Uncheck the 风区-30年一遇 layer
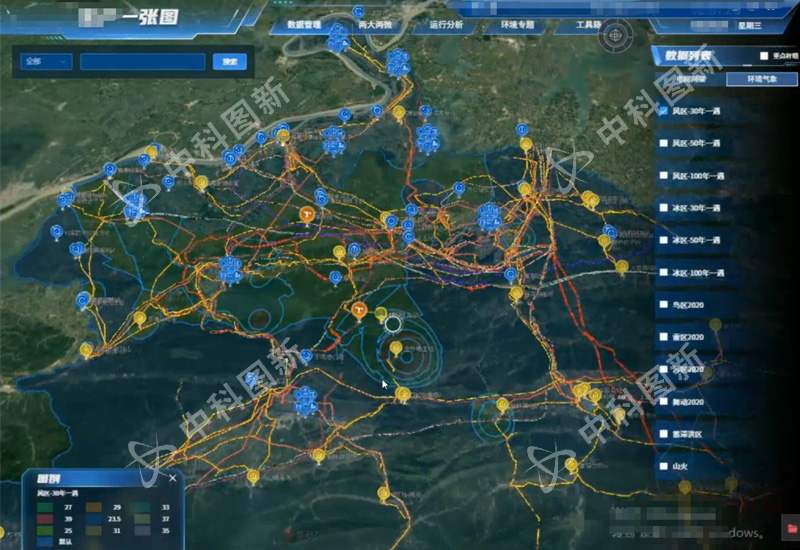This screenshot has height=550, width=800. point(663,111)
